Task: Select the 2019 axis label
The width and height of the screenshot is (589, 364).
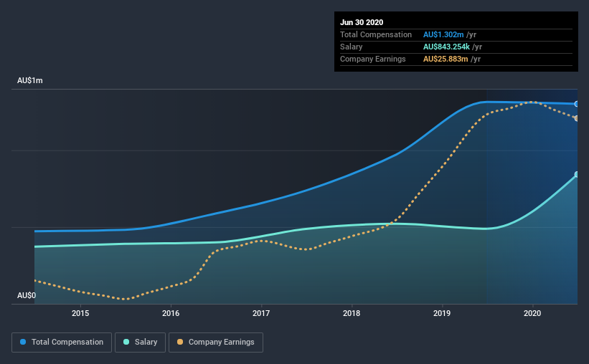Action: 442,313
